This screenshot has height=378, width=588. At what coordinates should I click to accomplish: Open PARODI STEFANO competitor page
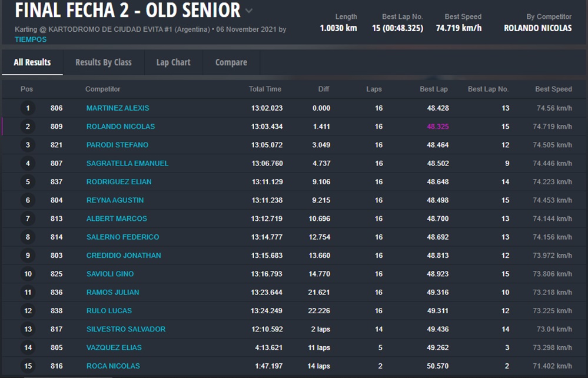click(117, 145)
